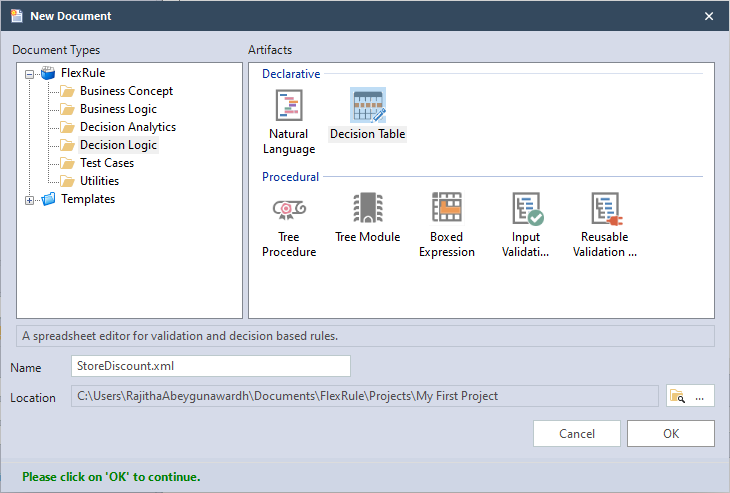Select the Decision Table artifact icon
Image resolution: width=730 pixels, height=493 pixels.
368,105
